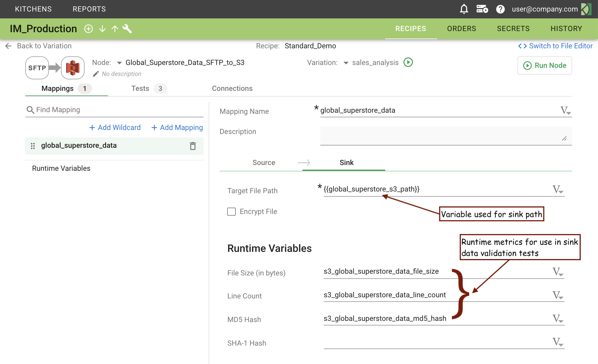Screen dimensions: 598x364
Task: Click the notifications bell icon
Action: (x=464, y=9)
